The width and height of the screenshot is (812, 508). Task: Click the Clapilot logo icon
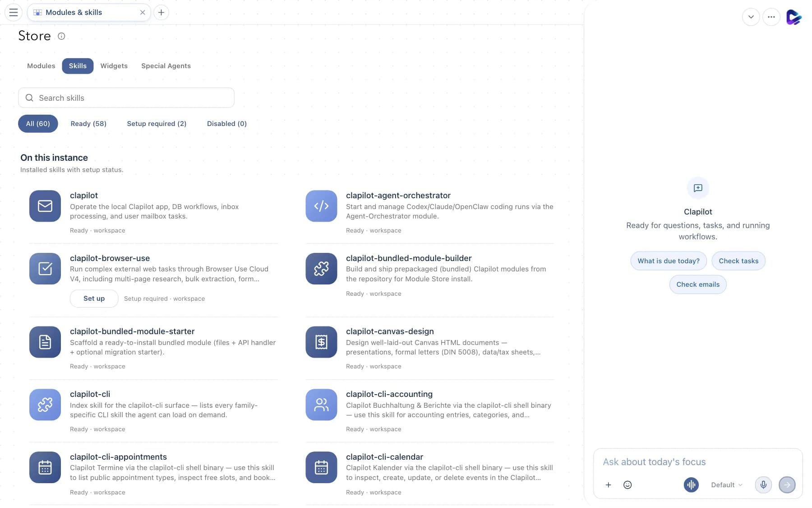(794, 17)
